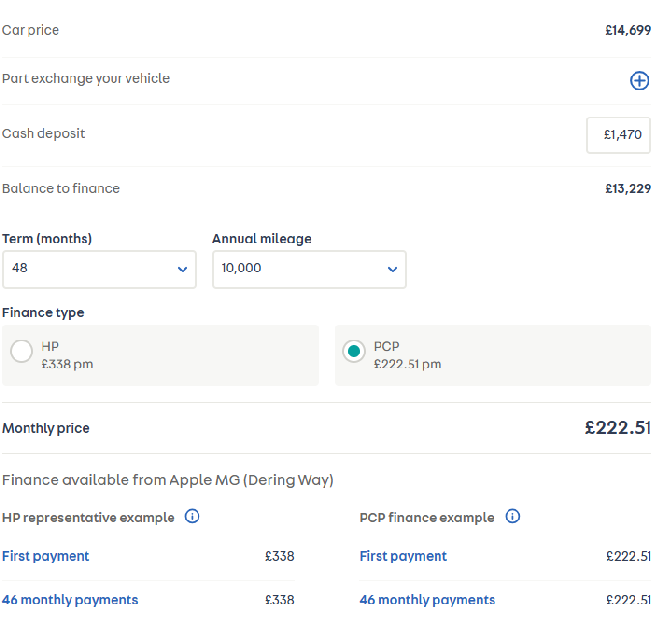The height and width of the screenshot is (618, 664).
Task: Expand the Part exchange your vehicle row
Action: point(86,79)
